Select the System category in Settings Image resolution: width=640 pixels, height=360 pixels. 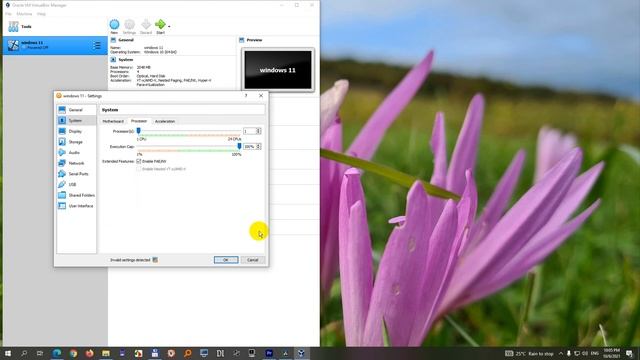click(76, 120)
